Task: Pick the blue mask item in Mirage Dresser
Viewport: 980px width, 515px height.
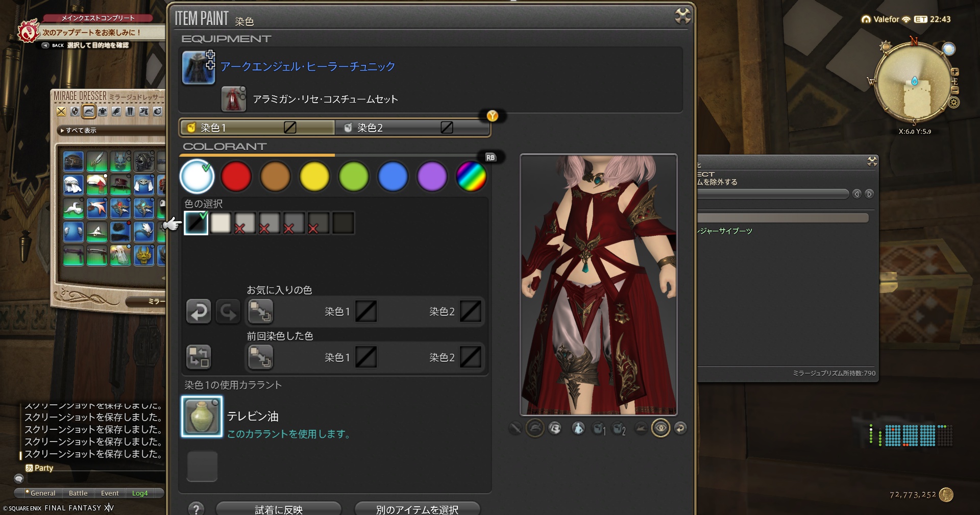Action: point(120,161)
